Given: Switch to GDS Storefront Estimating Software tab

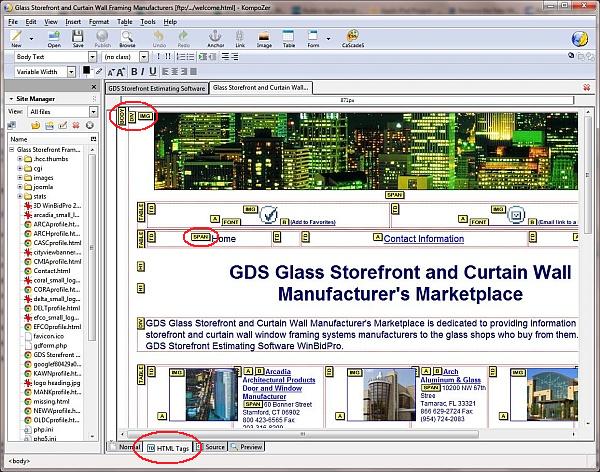Looking at the screenshot, I should pos(157,88).
